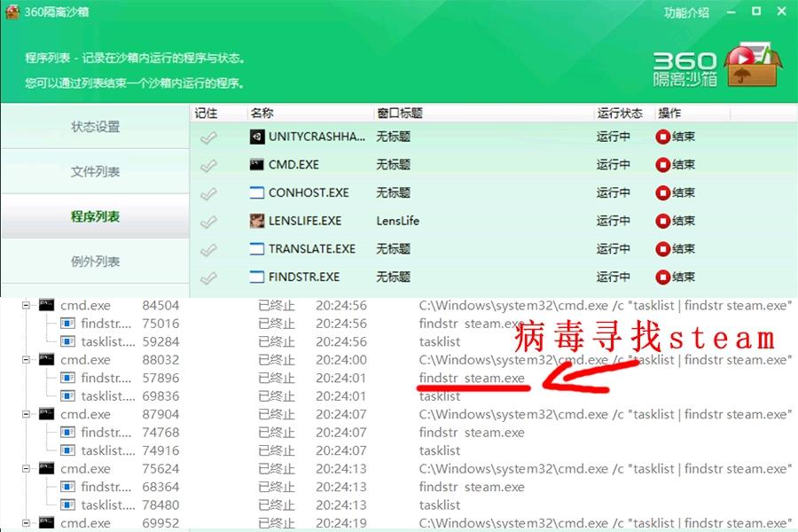Click the 360隔离沙箱 title bar icon
The height and width of the screenshot is (532, 798).
tap(12, 12)
